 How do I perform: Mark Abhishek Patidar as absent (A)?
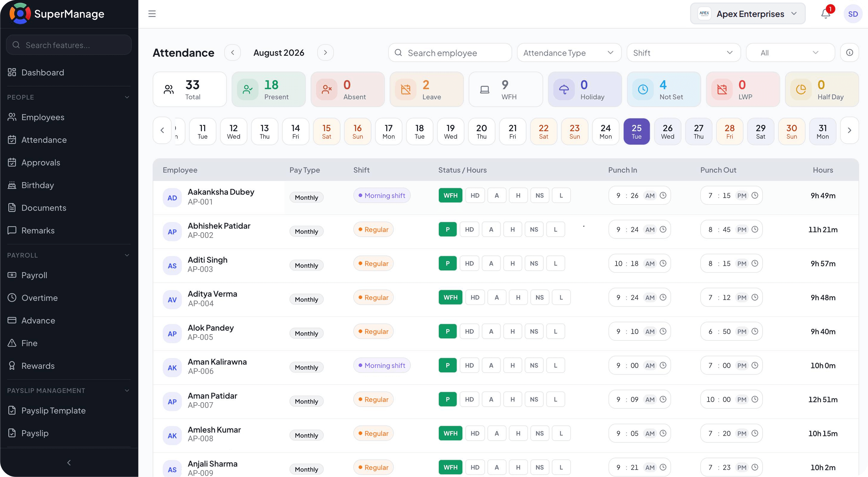[x=491, y=229]
